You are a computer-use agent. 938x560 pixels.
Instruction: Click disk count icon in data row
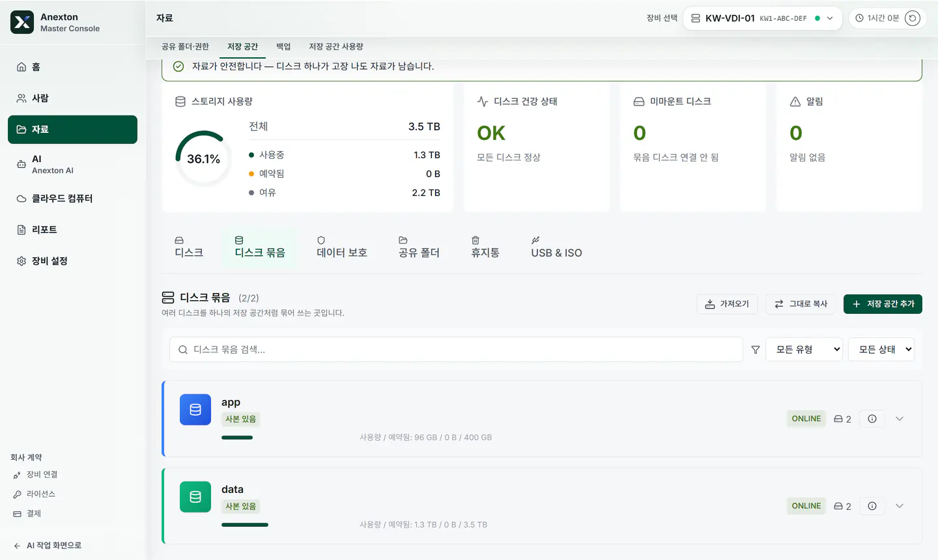tap(838, 506)
